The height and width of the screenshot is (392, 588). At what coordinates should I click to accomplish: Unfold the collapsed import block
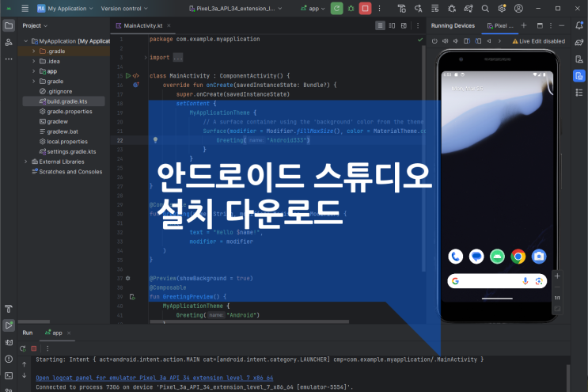pos(146,57)
